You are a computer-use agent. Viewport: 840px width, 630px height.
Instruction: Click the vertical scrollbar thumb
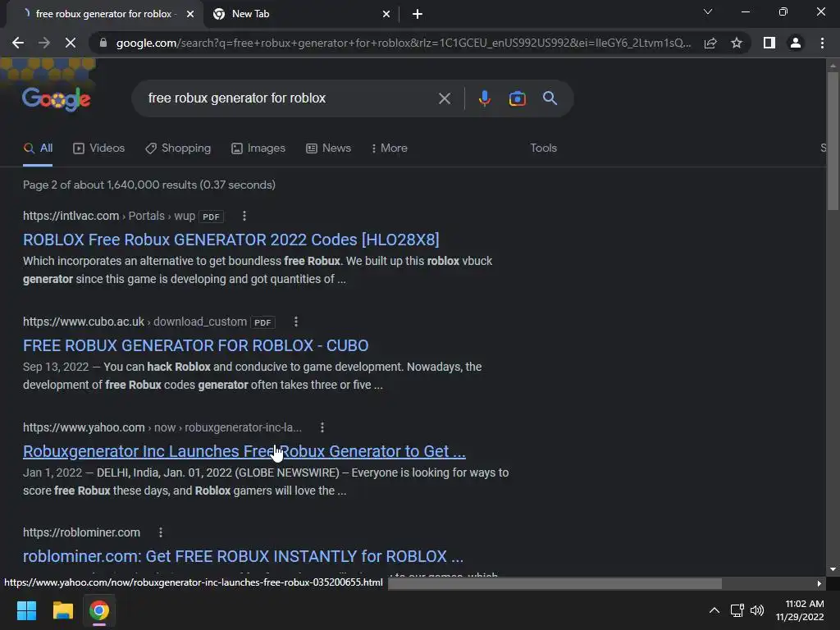click(833, 140)
